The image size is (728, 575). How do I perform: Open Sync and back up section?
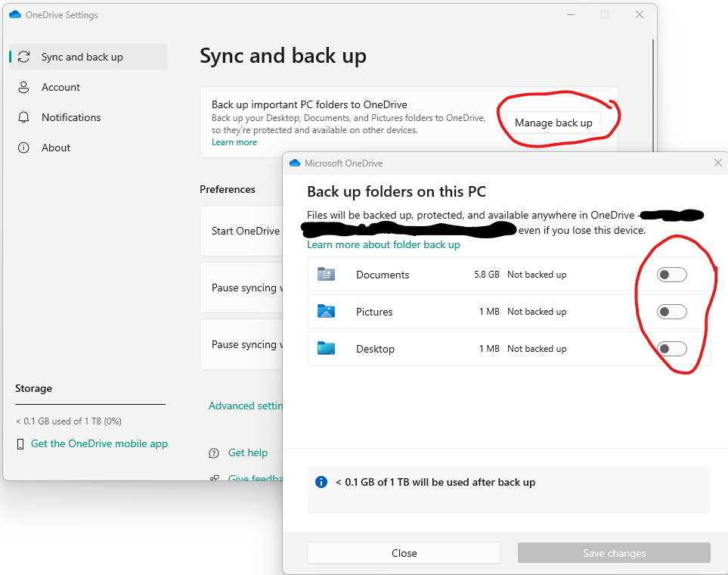coord(88,57)
